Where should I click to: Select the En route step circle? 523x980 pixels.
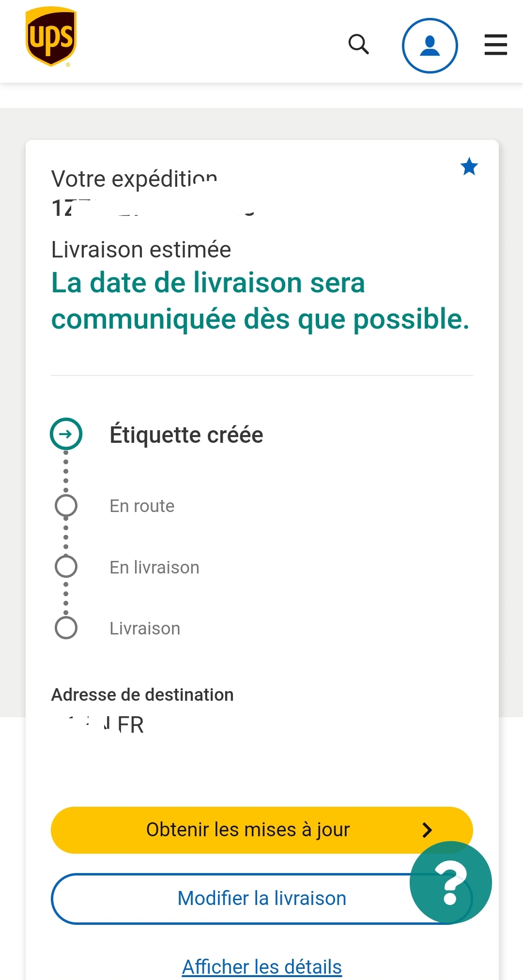pyautogui.click(x=66, y=506)
